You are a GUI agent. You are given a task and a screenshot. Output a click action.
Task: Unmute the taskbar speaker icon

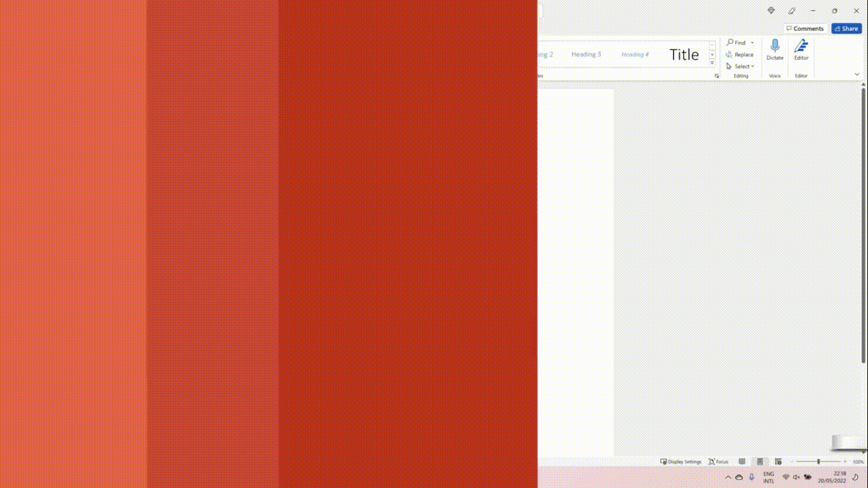coord(796,477)
